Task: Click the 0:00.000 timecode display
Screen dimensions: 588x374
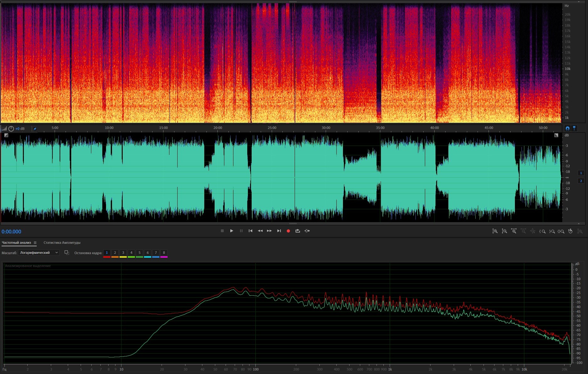Action: 11,232
